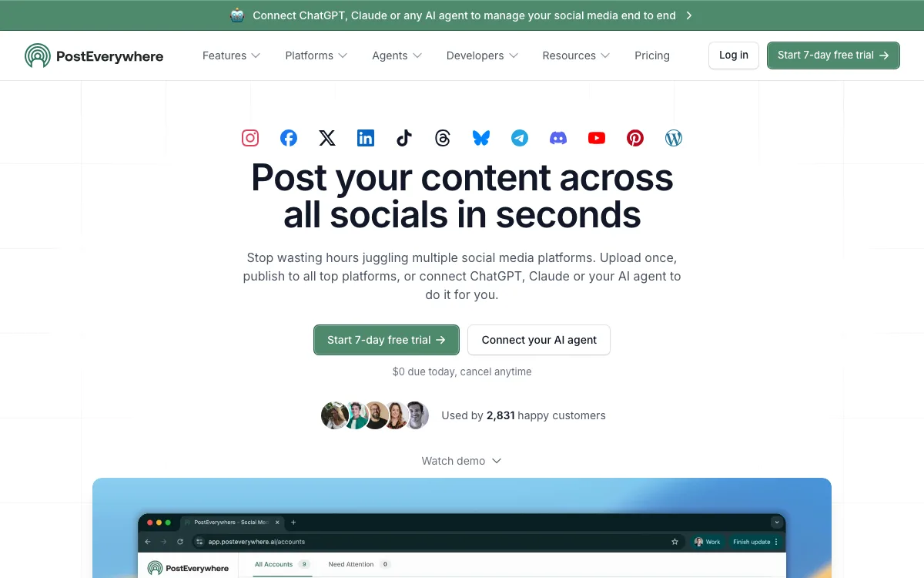Click the banner's right chevron arrow
Image resolution: width=924 pixels, height=578 pixels.
pyautogui.click(x=689, y=15)
